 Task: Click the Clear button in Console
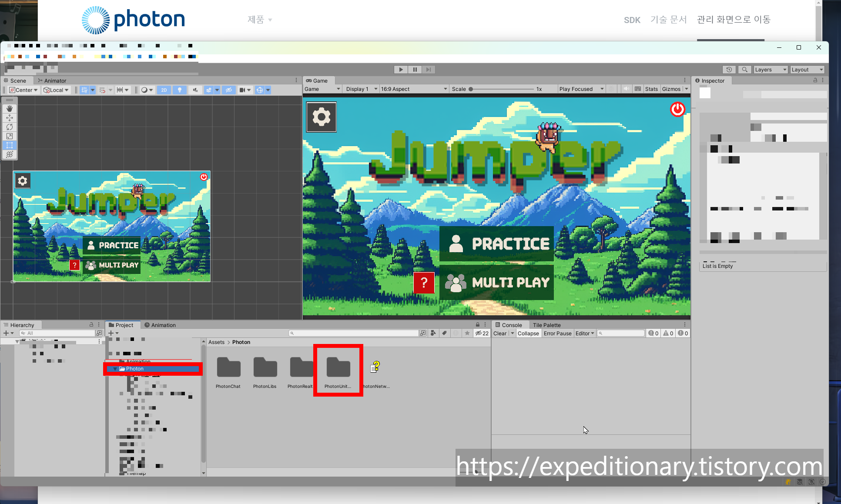499,334
